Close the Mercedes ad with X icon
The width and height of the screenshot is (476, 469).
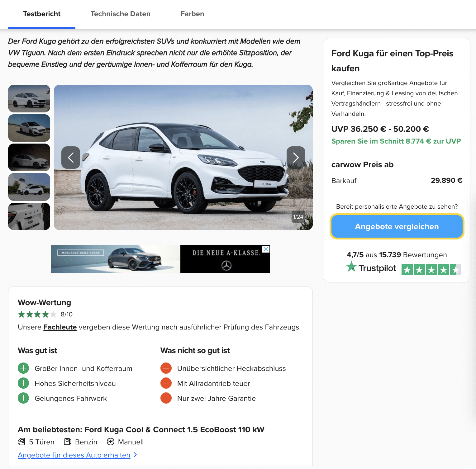(x=266, y=249)
